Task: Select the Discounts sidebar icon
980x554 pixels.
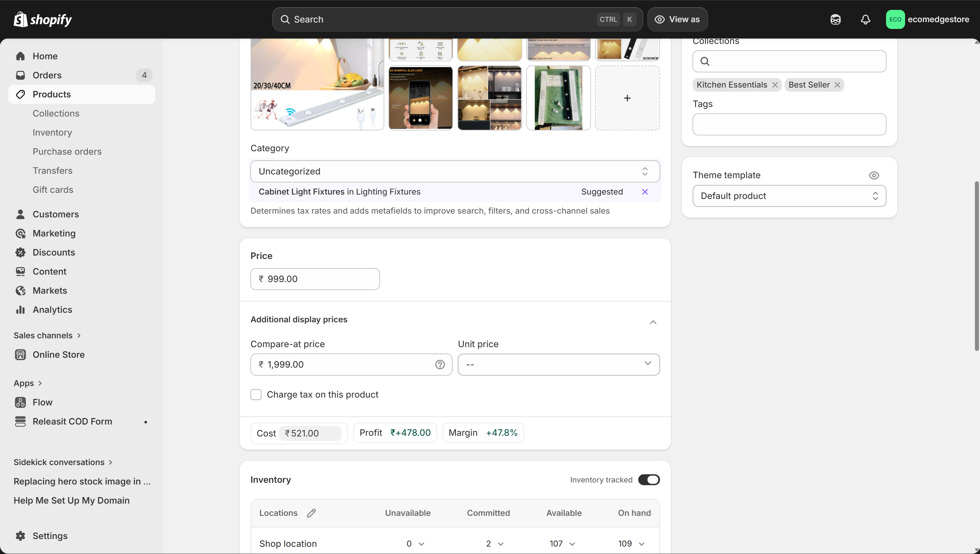Action: [x=20, y=252]
